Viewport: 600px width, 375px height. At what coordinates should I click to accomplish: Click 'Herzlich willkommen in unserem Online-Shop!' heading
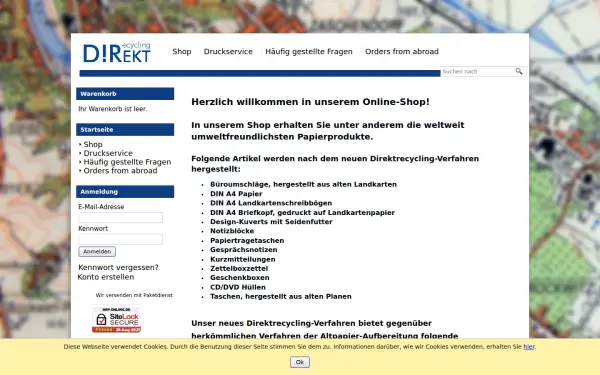[310, 102]
